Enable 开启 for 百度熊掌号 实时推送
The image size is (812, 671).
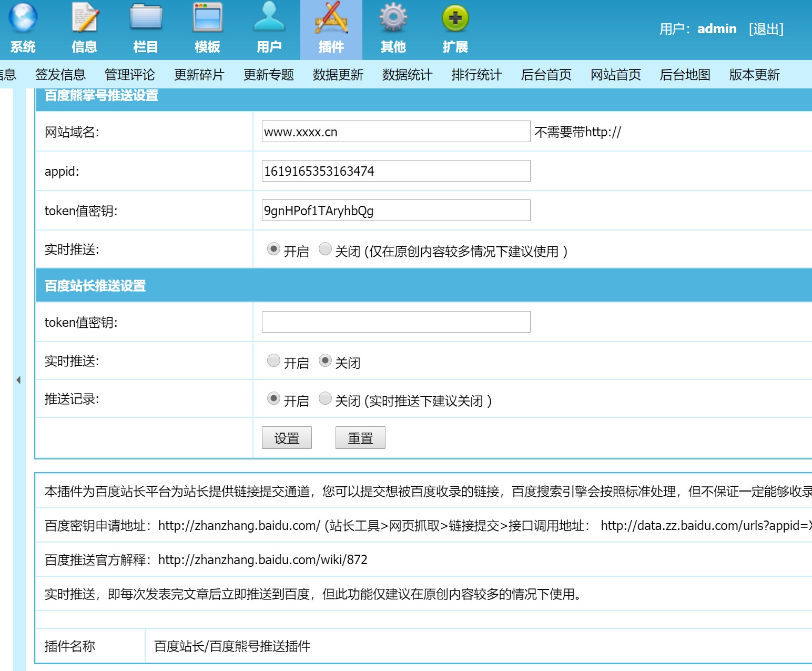pyautogui.click(x=273, y=248)
